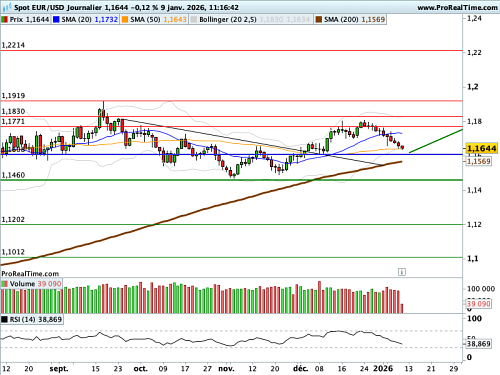Open the www.ProRealTime.com link
Viewport: 500px width, 375px height.
tap(457, 7)
